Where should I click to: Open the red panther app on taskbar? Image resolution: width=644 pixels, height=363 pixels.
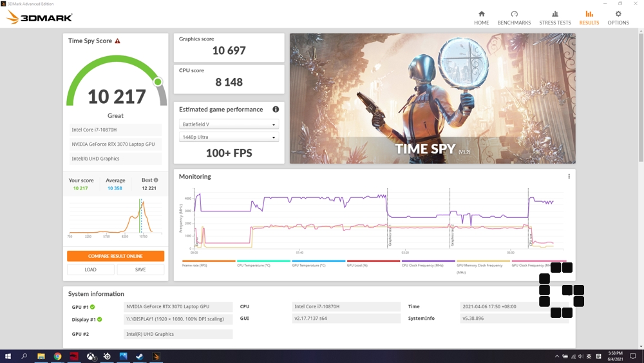(74, 356)
